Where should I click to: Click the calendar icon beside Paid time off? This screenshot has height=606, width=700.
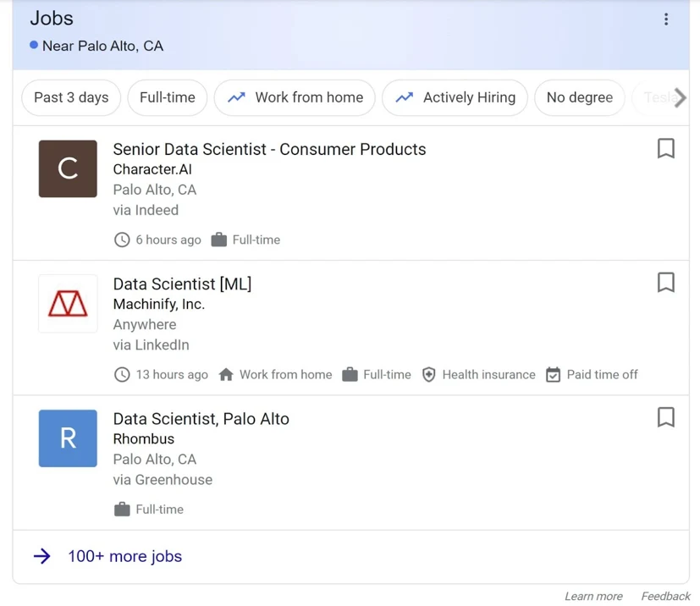point(552,374)
